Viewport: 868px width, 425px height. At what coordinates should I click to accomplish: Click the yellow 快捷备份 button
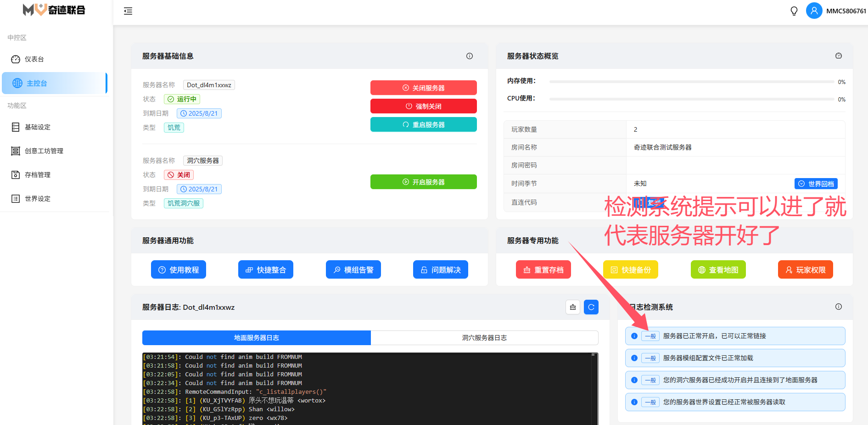point(630,270)
